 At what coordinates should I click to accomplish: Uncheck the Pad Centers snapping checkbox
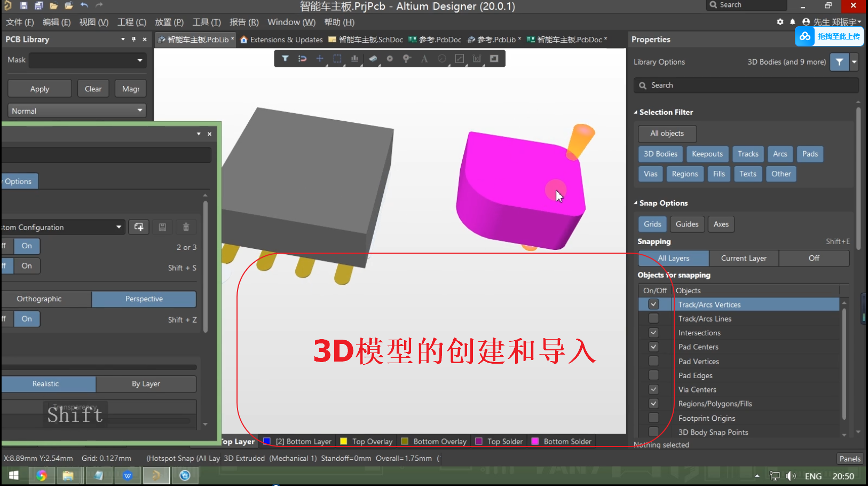[x=653, y=347]
